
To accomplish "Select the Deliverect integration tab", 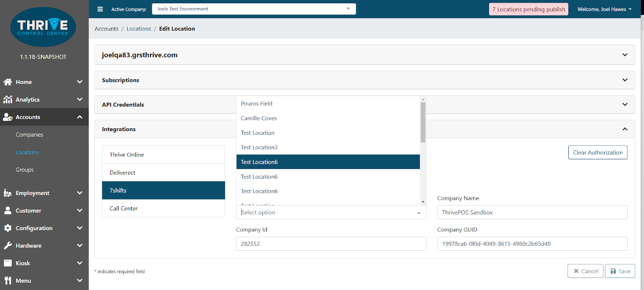I will click(x=163, y=173).
